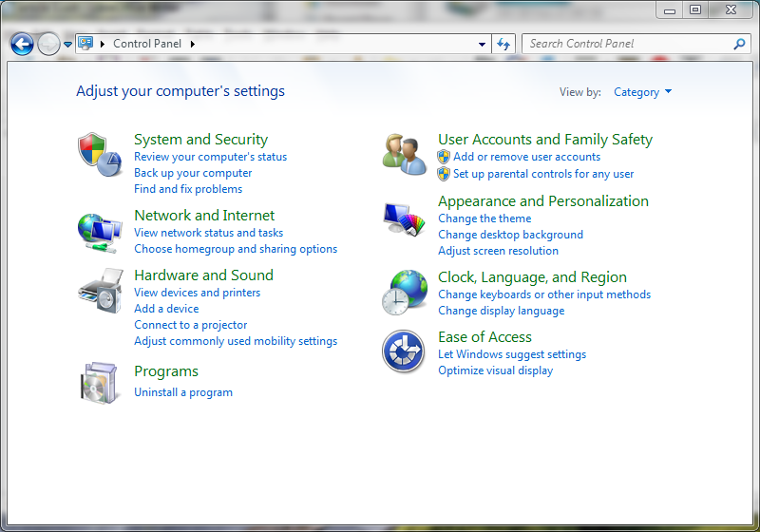Open Appearance and Personalization heading
The width and height of the screenshot is (760, 532).
pyautogui.click(x=543, y=201)
